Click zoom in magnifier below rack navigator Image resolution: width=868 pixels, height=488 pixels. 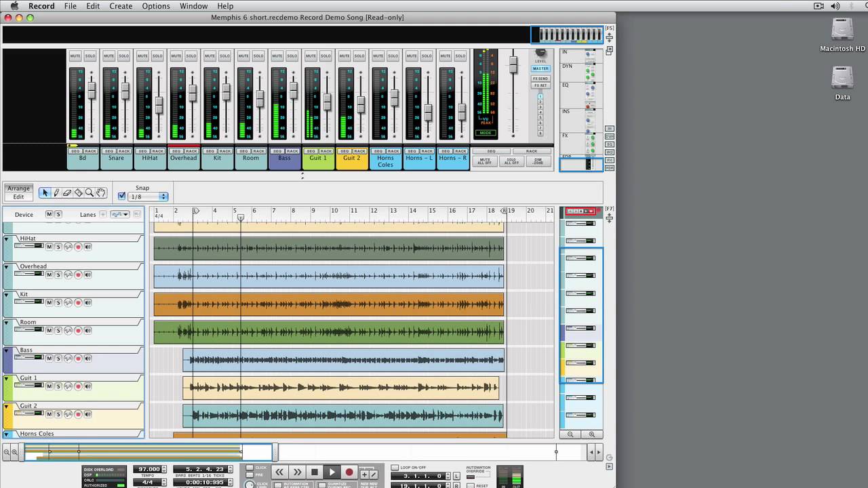pos(592,434)
